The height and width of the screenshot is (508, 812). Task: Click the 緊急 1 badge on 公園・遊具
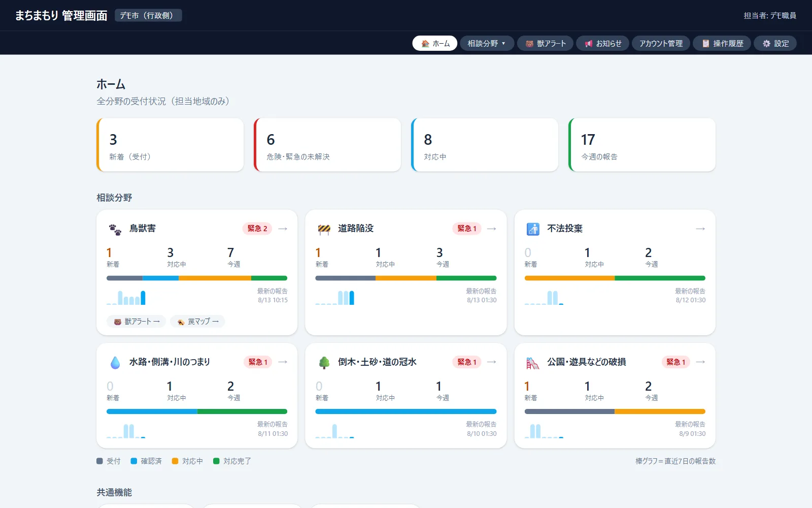[676, 362]
